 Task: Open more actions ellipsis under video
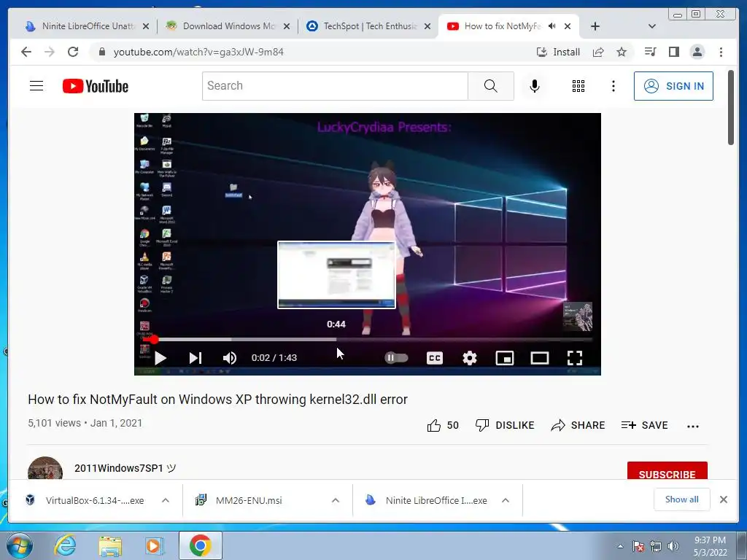pyautogui.click(x=693, y=426)
